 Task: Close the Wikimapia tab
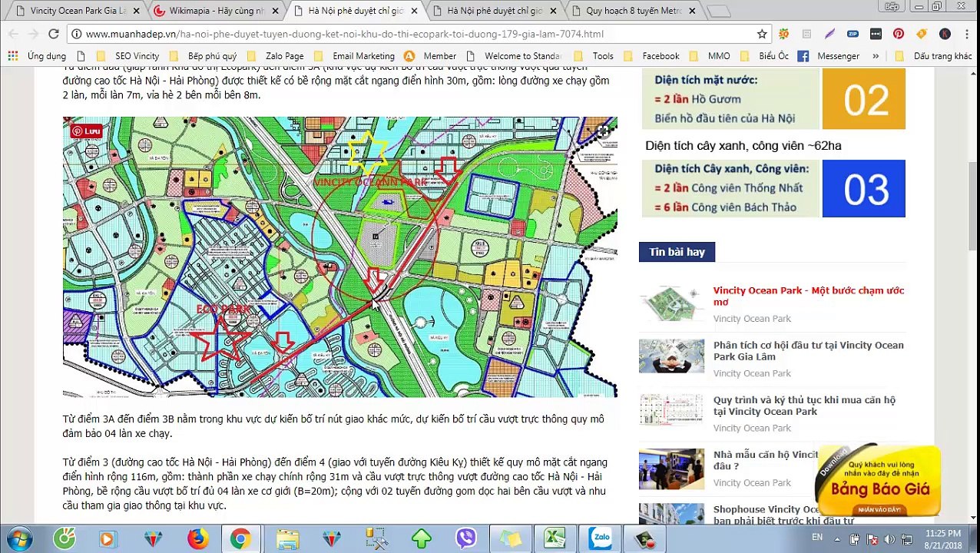pos(276,11)
